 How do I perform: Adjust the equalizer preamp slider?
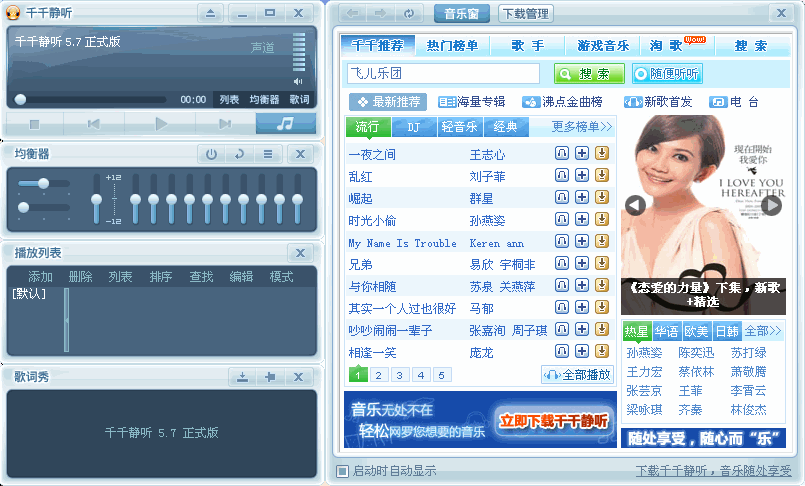[x=96, y=199]
